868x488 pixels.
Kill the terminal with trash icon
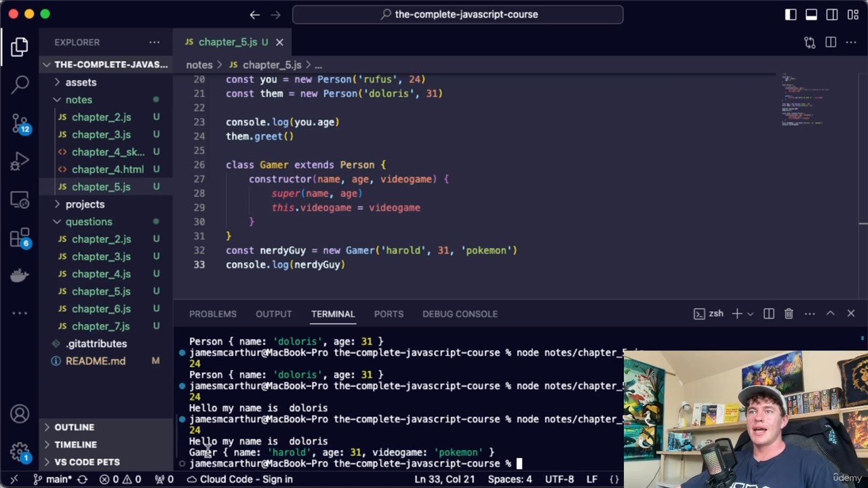pos(789,314)
